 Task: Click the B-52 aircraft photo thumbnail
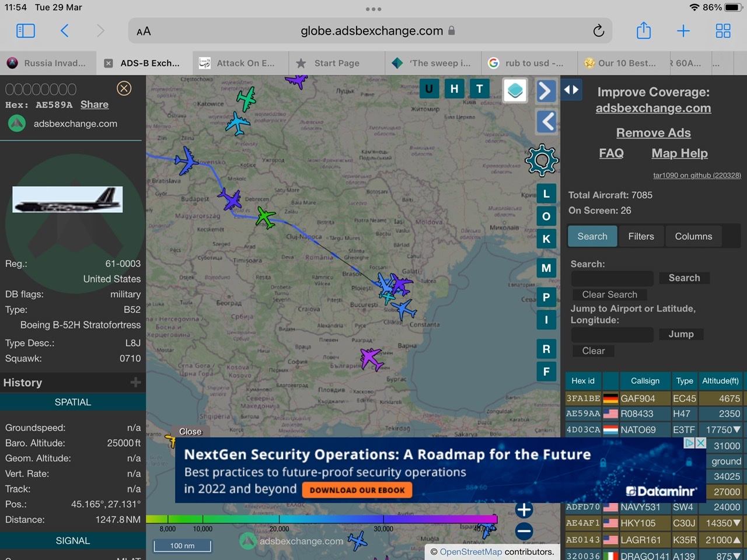(x=68, y=199)
